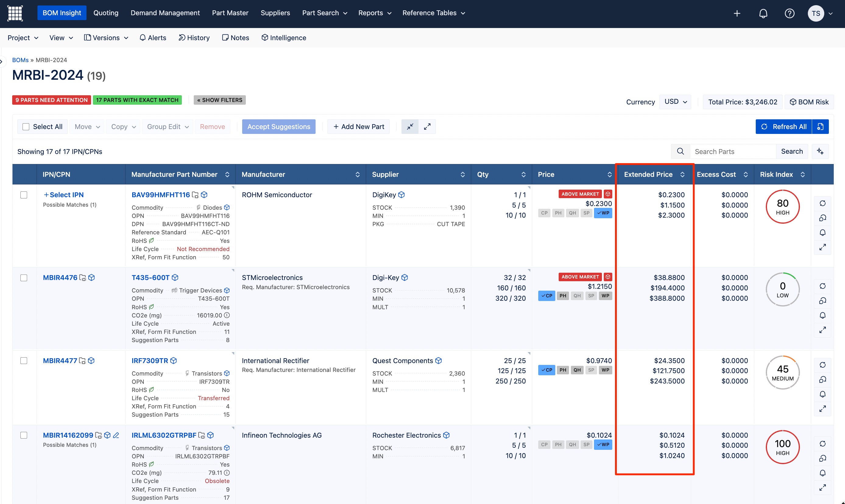Click the collapse rows arrows icon
845x504 pixels.
410,126
